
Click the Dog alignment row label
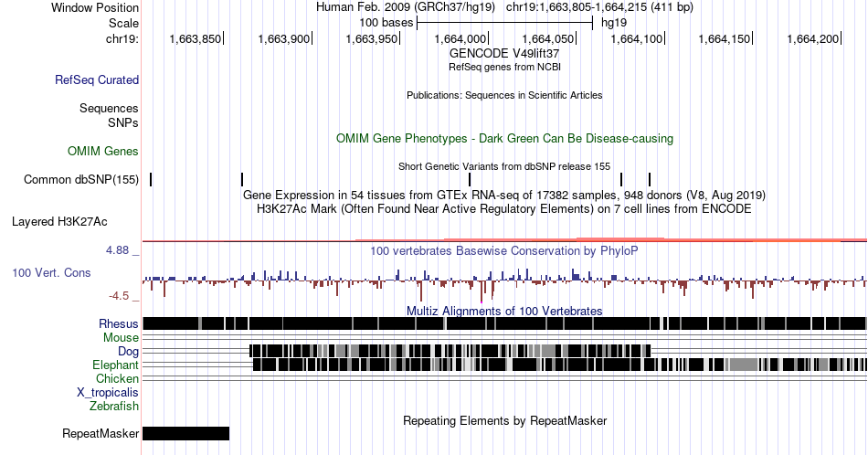(x=128, y=352)
